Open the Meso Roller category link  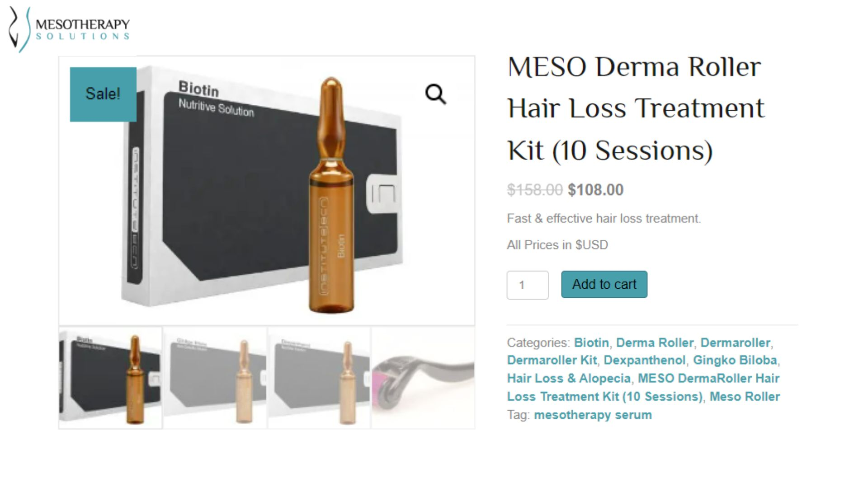point(745,396)
